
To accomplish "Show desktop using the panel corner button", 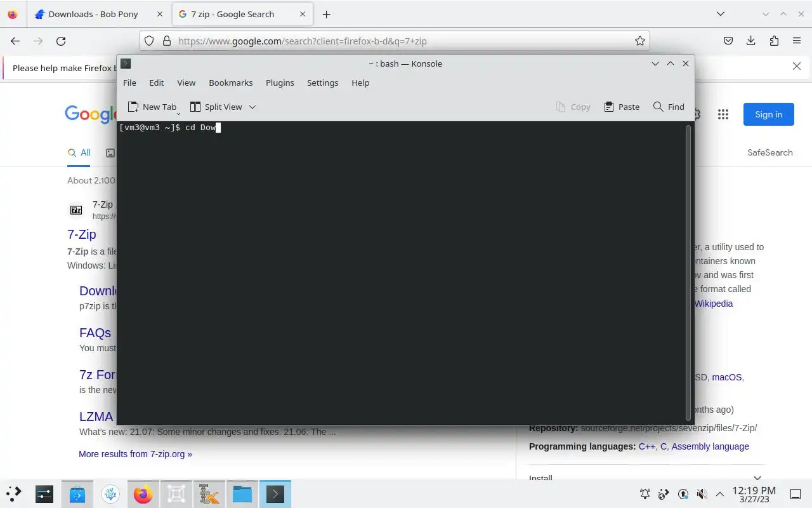I will (x=796, y=494).
